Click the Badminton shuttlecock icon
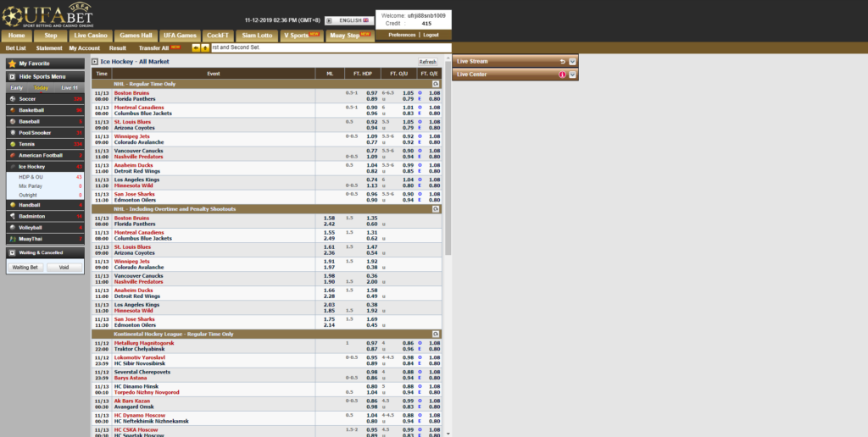 pyautogui.click(x=13, y=216)
